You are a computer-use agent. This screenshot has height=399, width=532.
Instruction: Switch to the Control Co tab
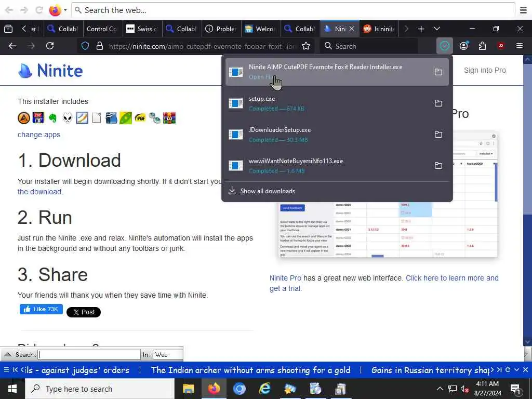pyautogui.click(x=102, y=29)
